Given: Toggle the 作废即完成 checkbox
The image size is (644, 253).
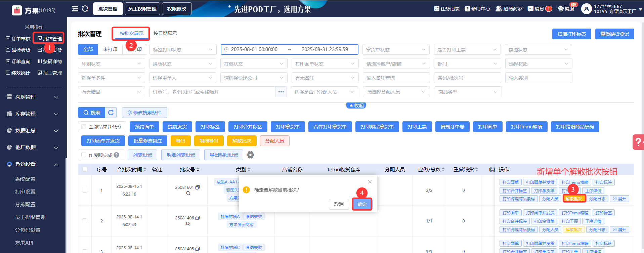Looking at the screenshot, I should click(x=84, y=155).
